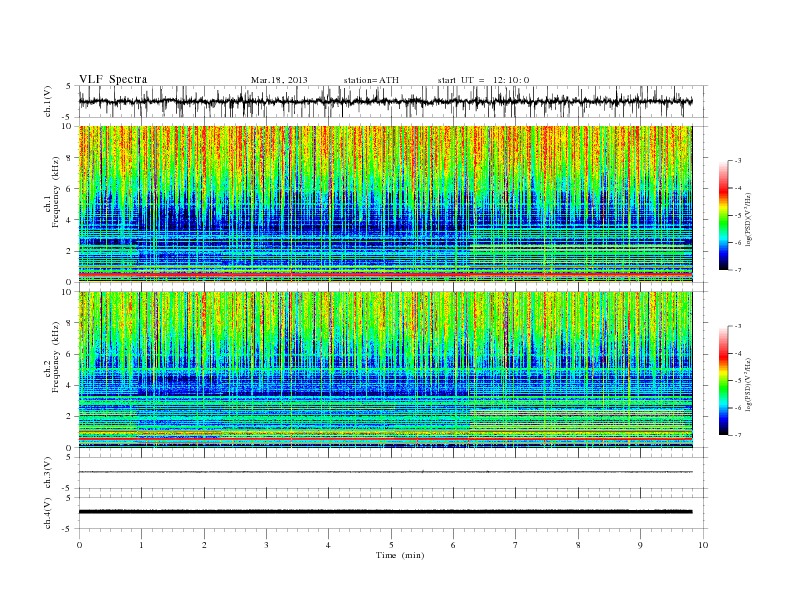Click the time axis tick label "2"
This screenshot has height=612, width=792.
[204, 545]
